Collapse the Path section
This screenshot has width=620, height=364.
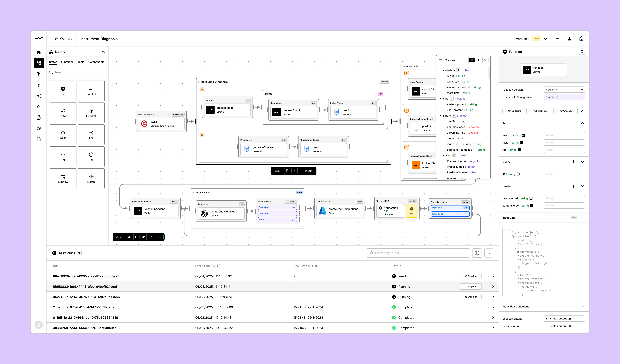click(x=582, y=123)
